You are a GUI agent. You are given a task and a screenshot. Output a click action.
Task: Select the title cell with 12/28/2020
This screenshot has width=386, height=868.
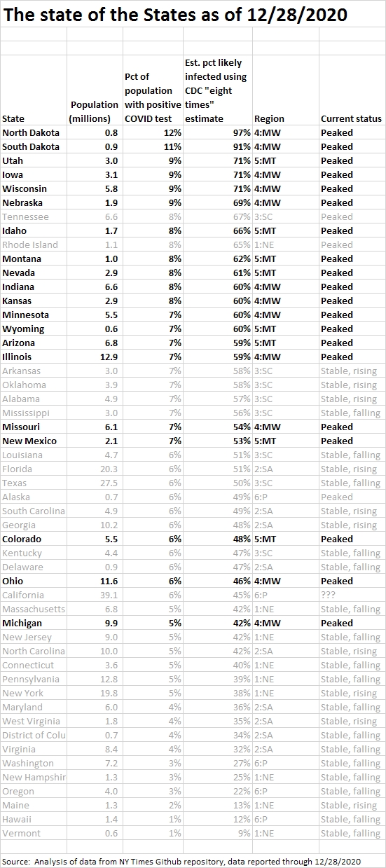[x=176, y=14]
